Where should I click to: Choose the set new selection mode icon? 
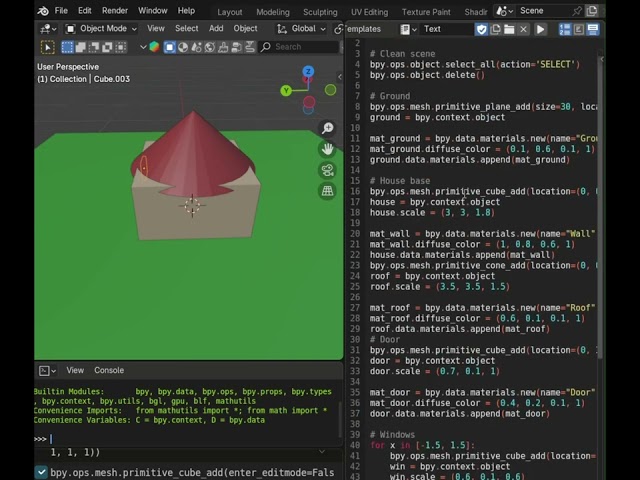click(67, 47)
